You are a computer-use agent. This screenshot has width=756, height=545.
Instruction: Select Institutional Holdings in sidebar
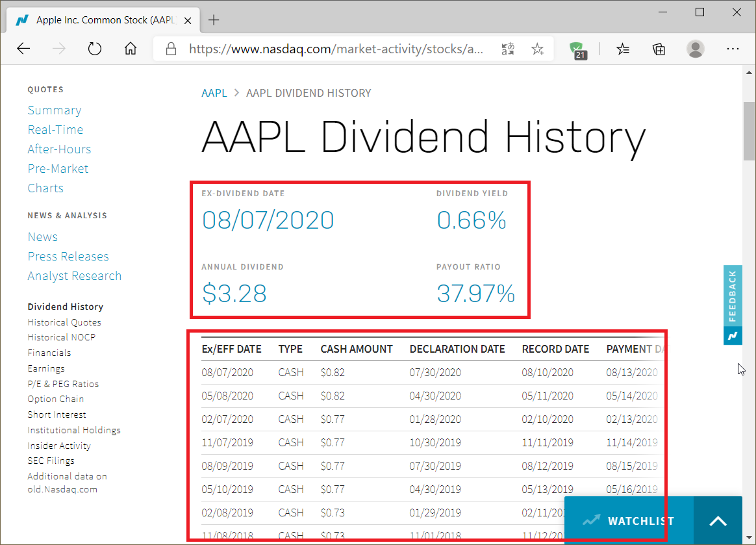coord(74,430)
